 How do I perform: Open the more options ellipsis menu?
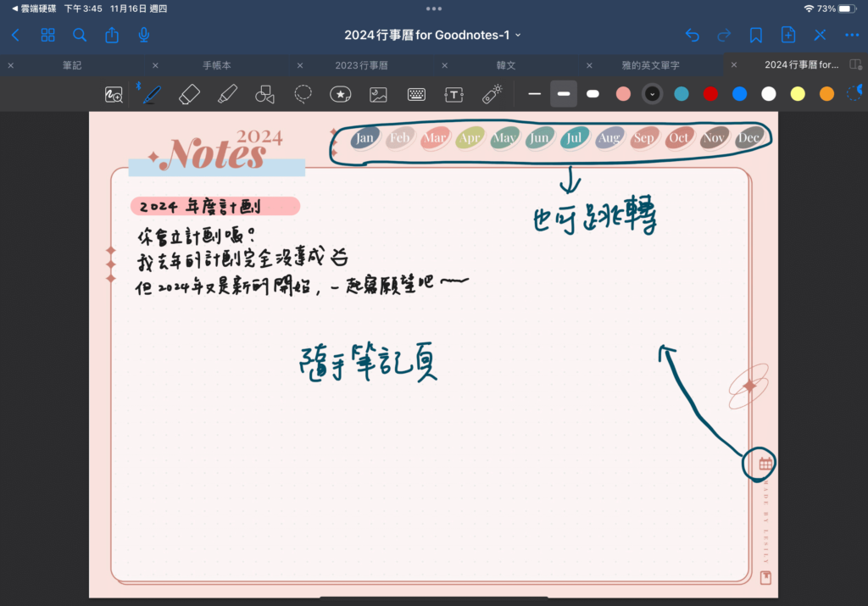coord(852,35)
